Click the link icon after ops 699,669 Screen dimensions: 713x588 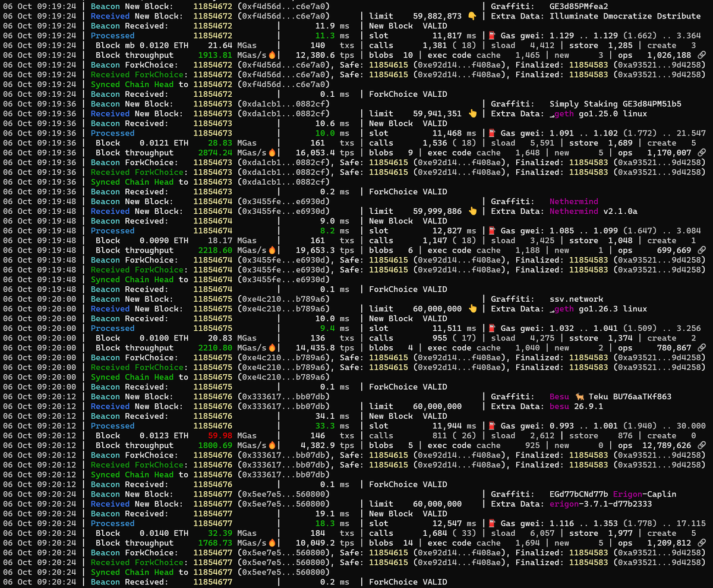(x=702, y=250)
